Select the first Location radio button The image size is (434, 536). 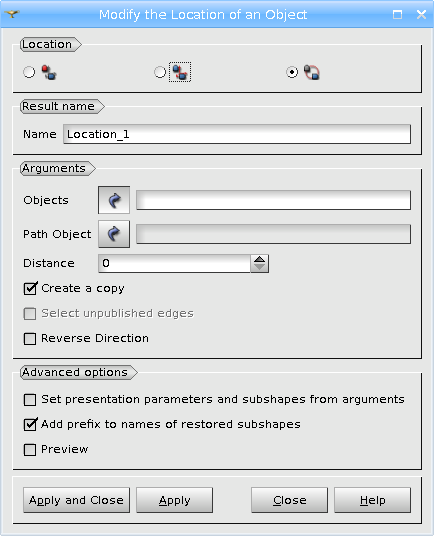(x=29, y=72)
